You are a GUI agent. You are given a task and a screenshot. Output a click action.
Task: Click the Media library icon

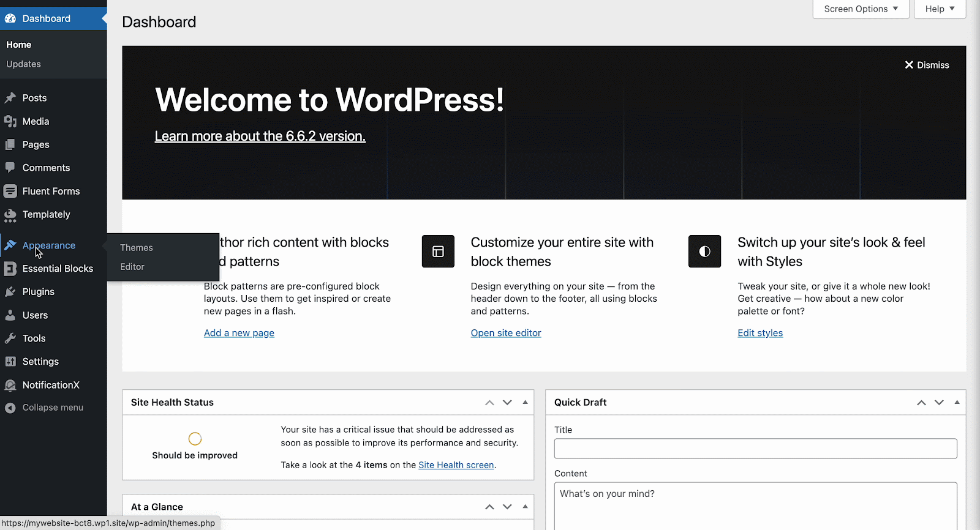(10, 121)
